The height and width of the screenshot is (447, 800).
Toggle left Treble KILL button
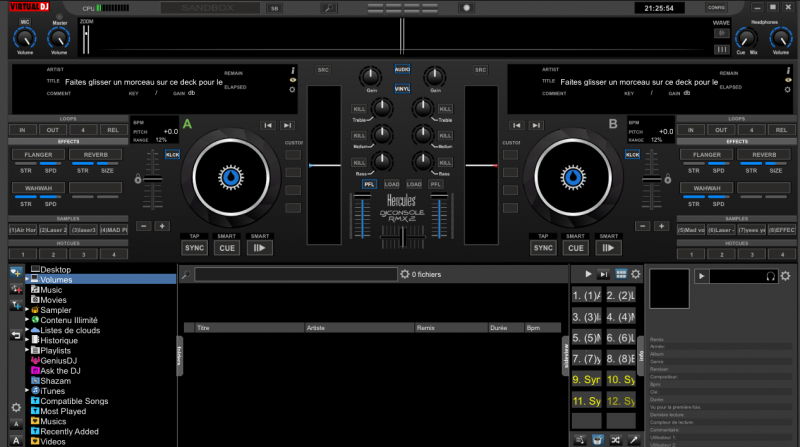tap(359, 109)
